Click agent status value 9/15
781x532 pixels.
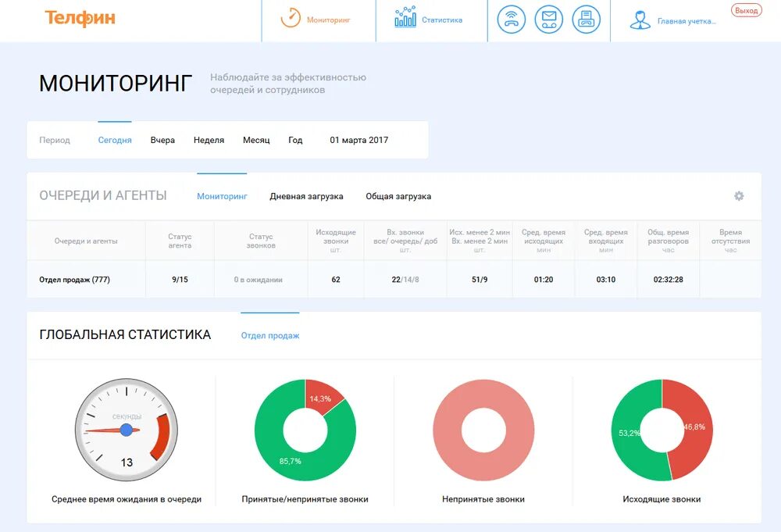tap(180, 280)
